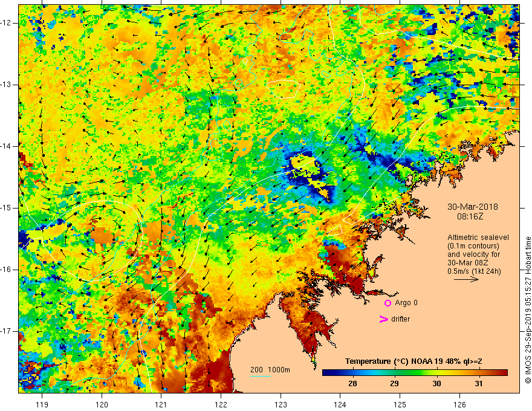Click the temperature color bar
This screenshot has width=532, height=411.
point(415,373)
